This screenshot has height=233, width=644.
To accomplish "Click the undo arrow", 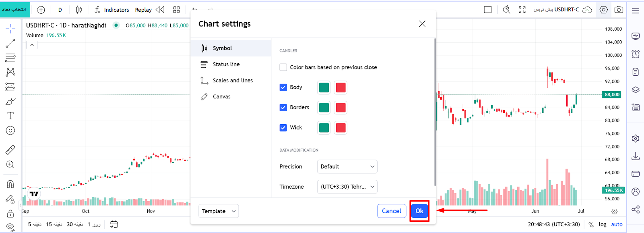I will [x=195, y=9].
